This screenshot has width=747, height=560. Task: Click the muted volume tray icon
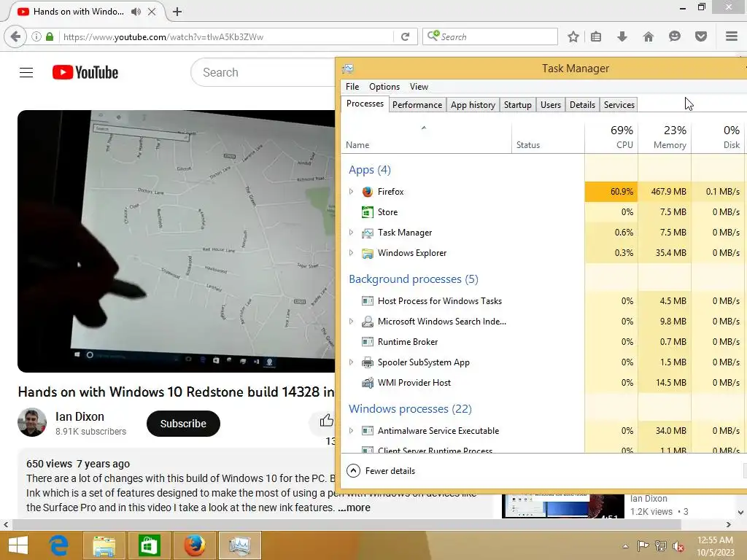678,546
